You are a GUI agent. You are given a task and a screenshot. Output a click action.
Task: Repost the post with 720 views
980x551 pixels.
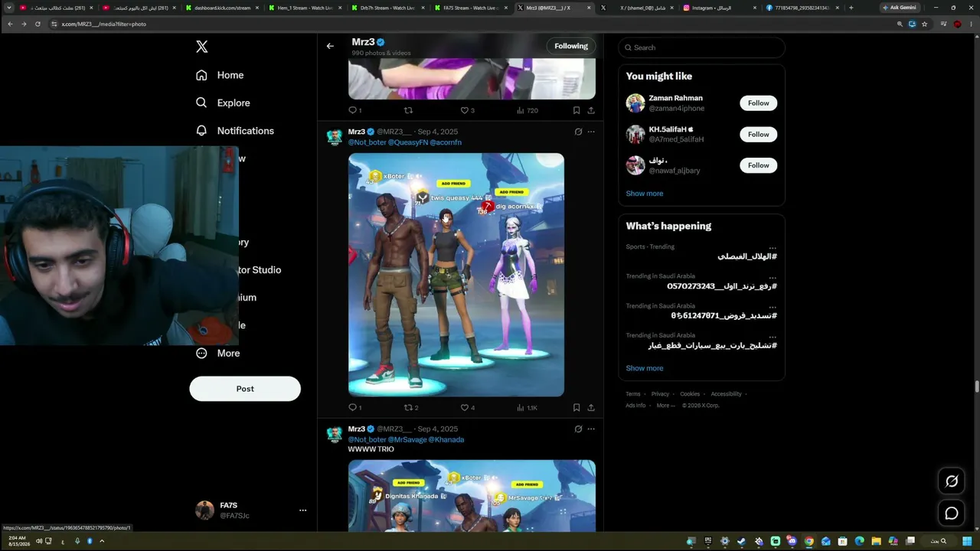click(x=408, y=110)
